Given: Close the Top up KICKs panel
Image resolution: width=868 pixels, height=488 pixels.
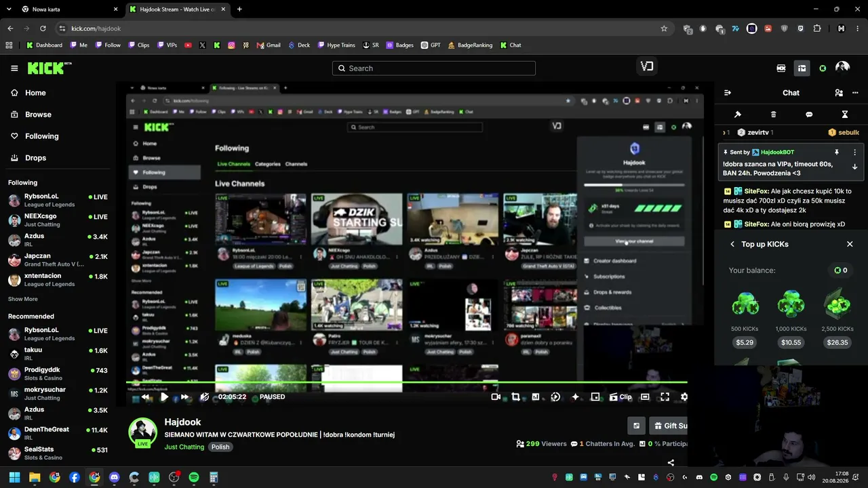Looking at the screenshot, I should pyautogui.click(x=850, y=244).
